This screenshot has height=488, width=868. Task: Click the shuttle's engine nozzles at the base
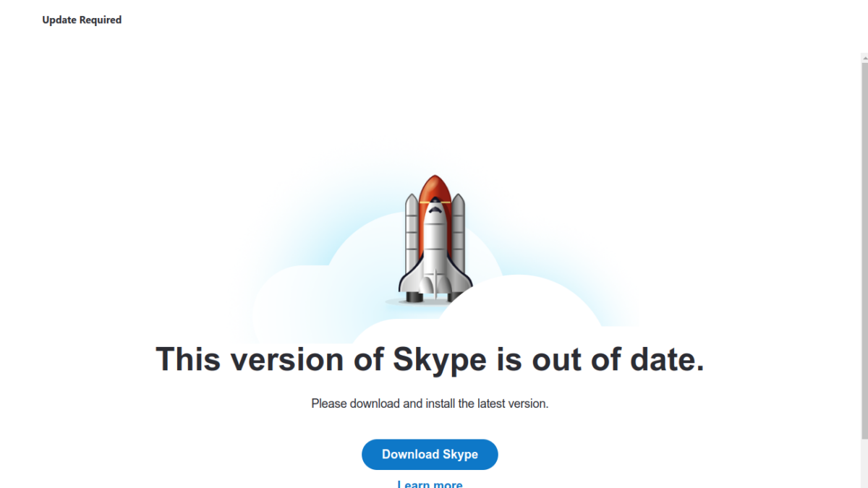click(x=433, y=296)
